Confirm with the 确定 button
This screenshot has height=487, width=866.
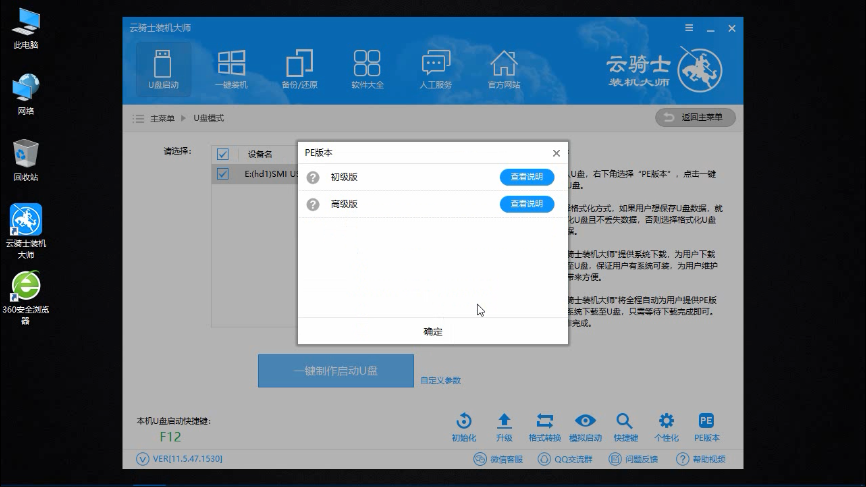point(432,331)
